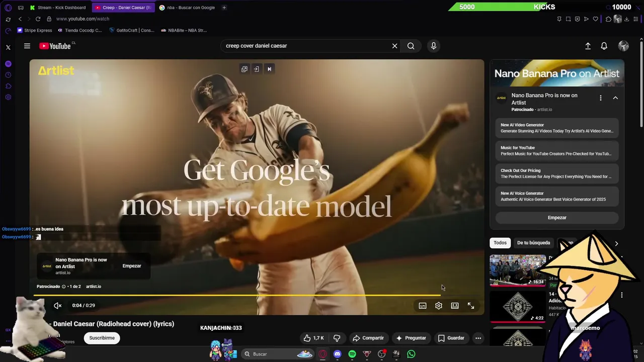Skip forward using the overlay next icon
The height and width of the screenshot is (362, 644).
269,69
